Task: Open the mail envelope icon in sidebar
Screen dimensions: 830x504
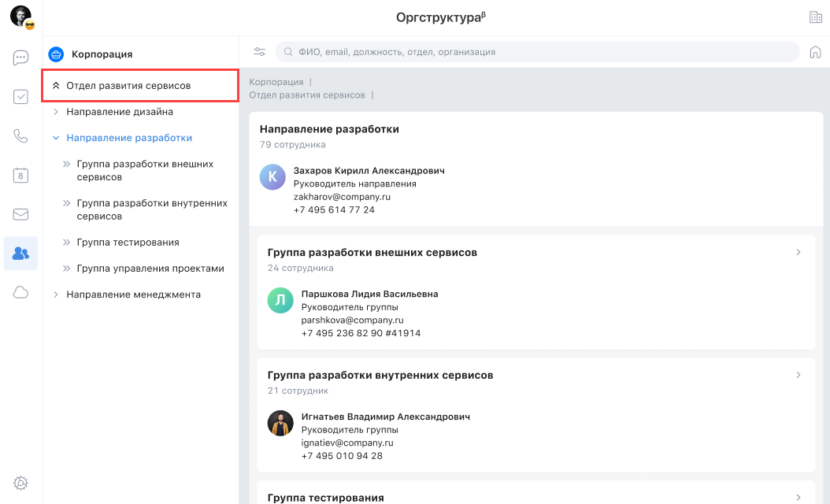Action: coord(20,214)
